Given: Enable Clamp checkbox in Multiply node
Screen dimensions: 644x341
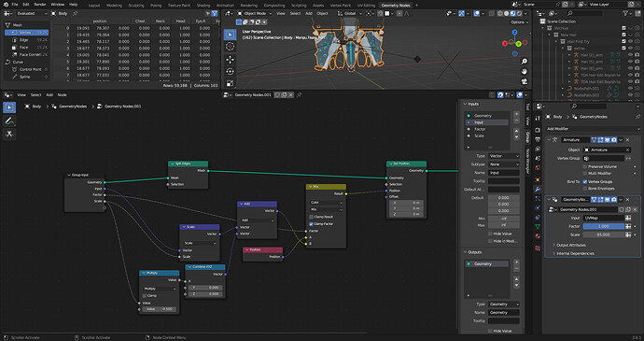Looking at the screenshot, I should (x=145, y=296).
